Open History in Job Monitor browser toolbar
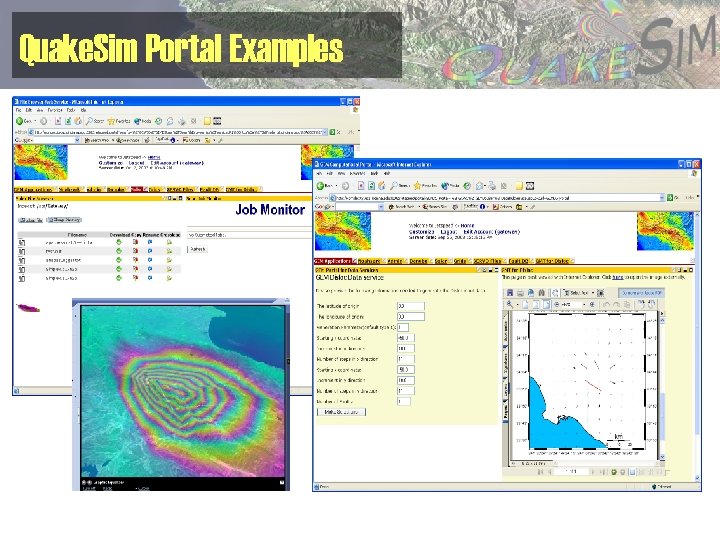 tap(158, 121)
